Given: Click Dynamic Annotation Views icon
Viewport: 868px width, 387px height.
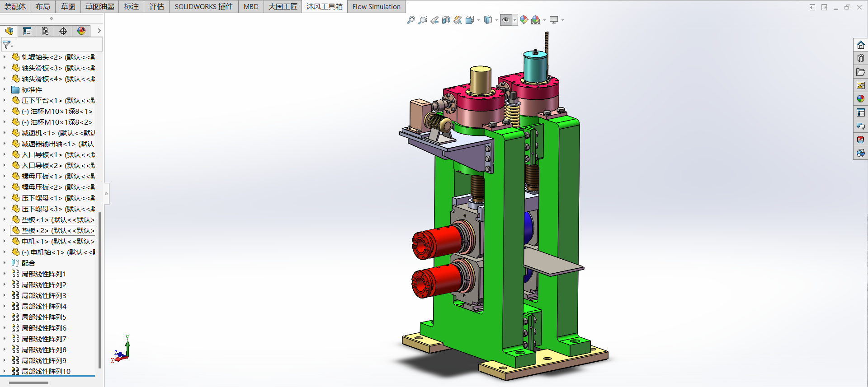Looking at the screenshot, I should 458,20.
